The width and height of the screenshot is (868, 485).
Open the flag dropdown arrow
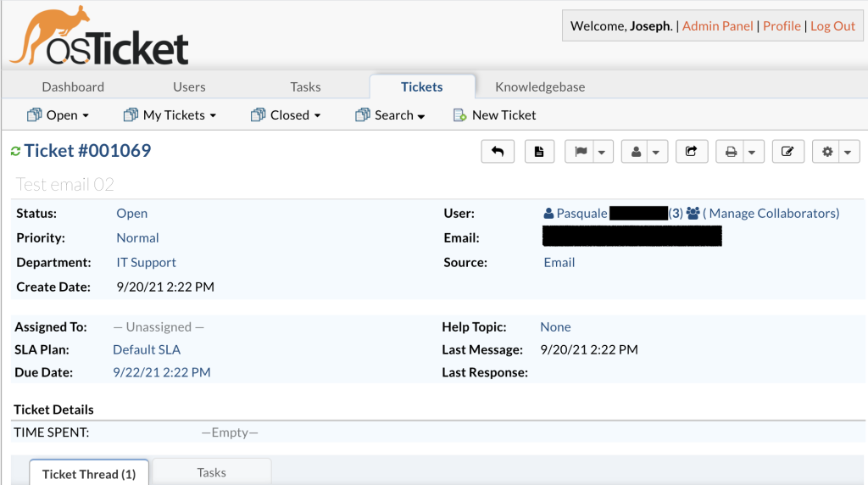pyautogui.click(x=602, y=152)
